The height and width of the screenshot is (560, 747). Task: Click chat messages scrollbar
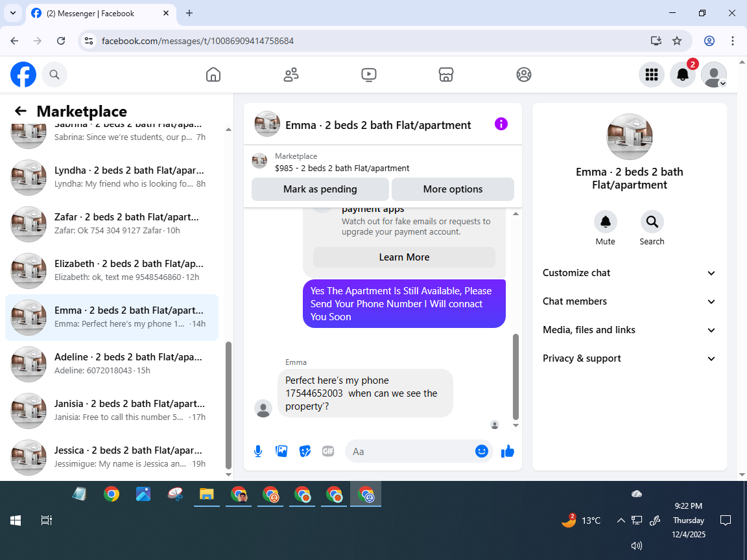click(x=516, y=377)
